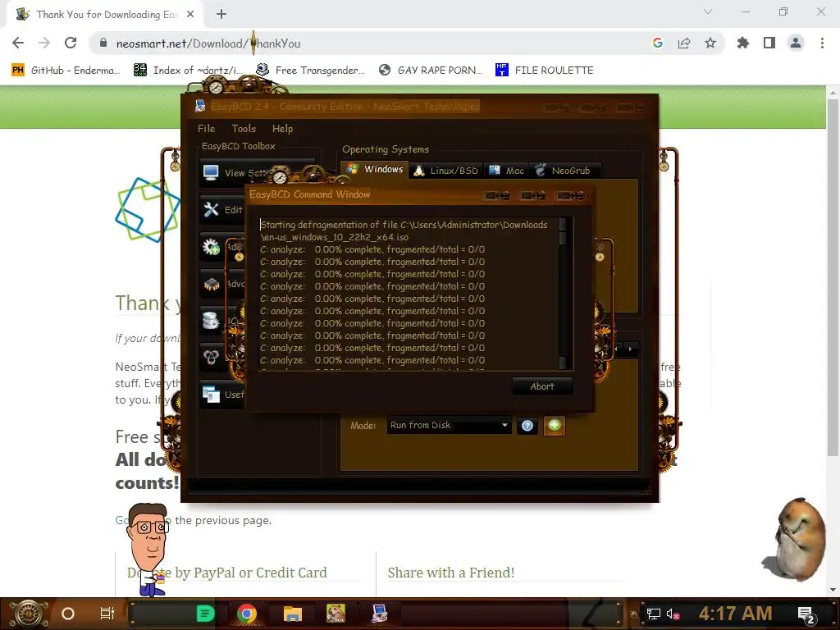The width and height of the screenshot is (840, 630).
Task: Open the Tools menu in EasyBCD
Action: pyautogui.click(x=244, y=129)
